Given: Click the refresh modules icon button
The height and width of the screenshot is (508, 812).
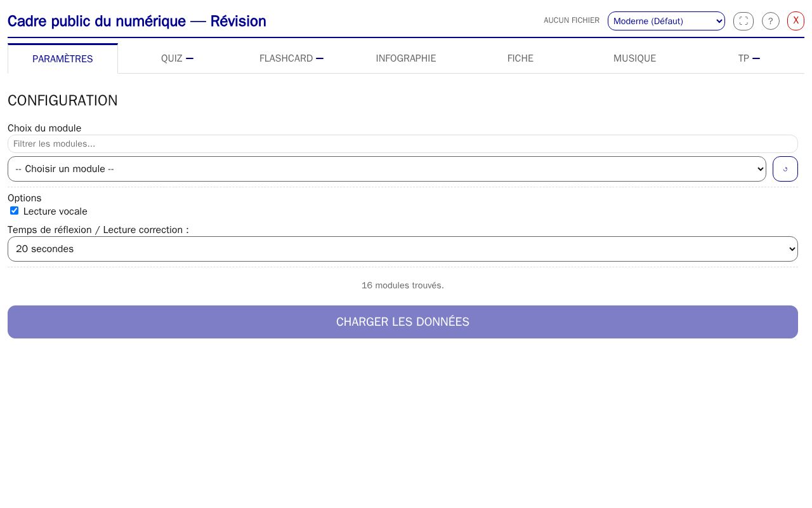Looking at the screenshot, I should 785,169.
